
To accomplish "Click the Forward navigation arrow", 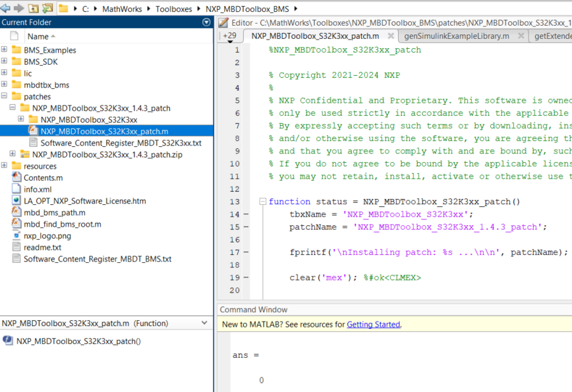I will [x=18, y=8].
